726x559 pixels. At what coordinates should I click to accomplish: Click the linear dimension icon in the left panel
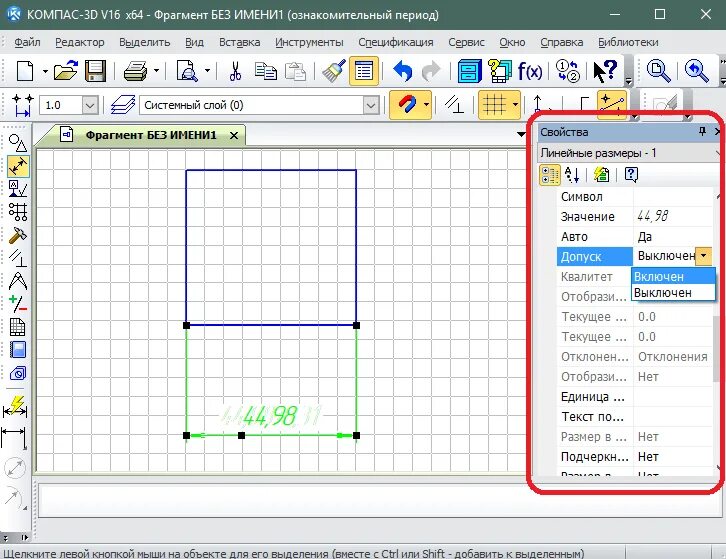pyautogui.click(x=14, y=438)
